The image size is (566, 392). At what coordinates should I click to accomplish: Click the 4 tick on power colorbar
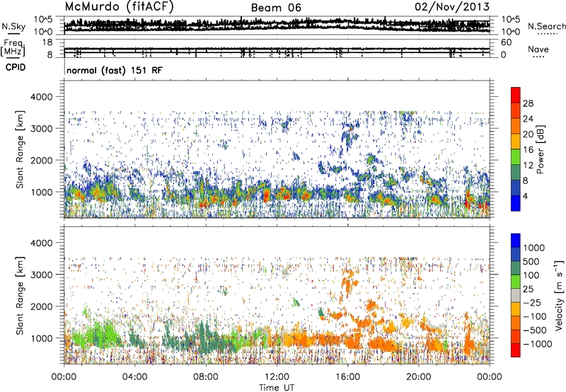[x=525, y=196]
